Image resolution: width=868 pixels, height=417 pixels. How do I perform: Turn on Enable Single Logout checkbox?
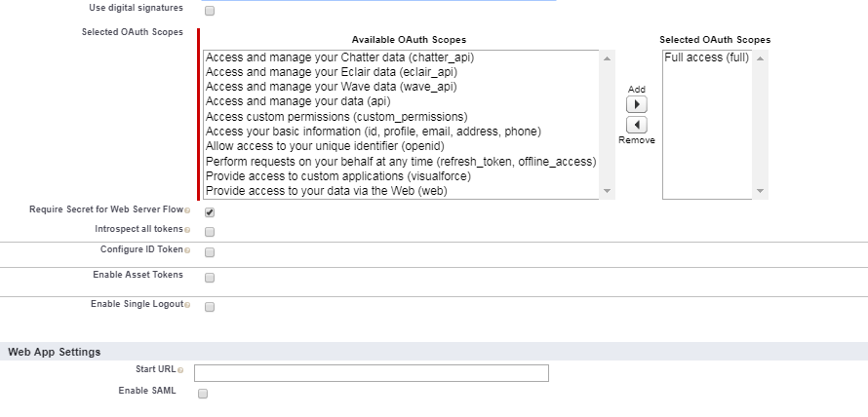click(210, 307)
